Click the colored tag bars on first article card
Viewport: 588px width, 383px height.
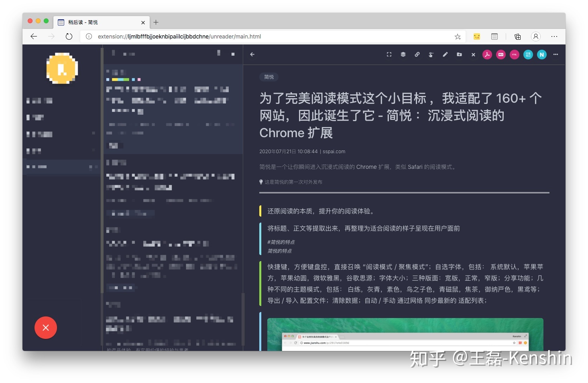(x=124, y=79)
